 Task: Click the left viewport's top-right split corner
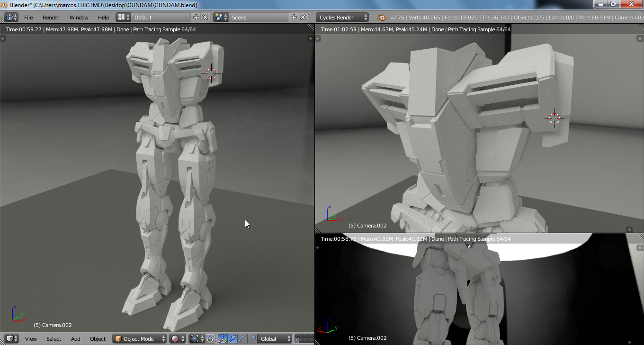coord(310,28)
